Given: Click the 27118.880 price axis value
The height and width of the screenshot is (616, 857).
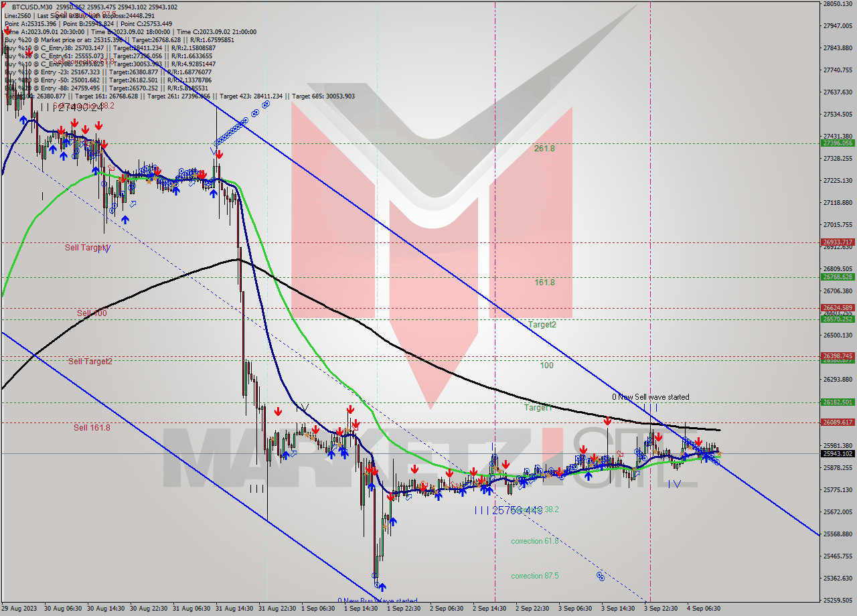Looking at the screenshot, I should pyautogui.click(x=837, y=203).
